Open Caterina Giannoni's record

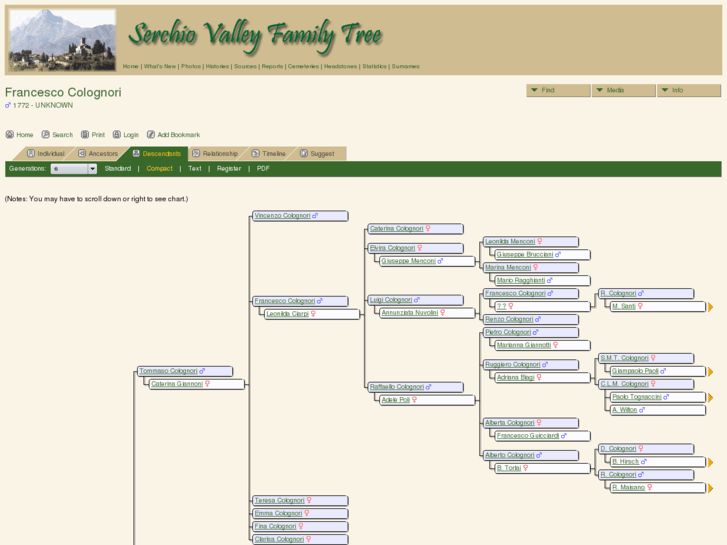177,384
